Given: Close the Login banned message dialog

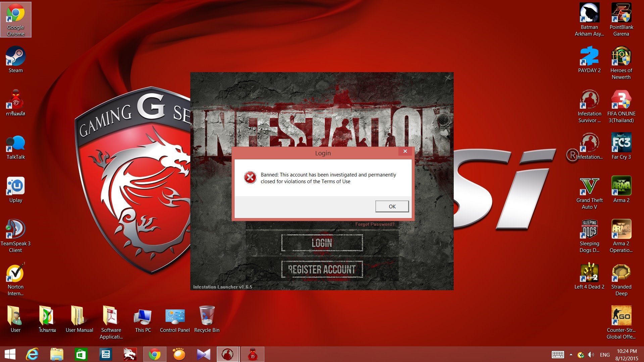Looking at the screenshot, I should 405,151.
